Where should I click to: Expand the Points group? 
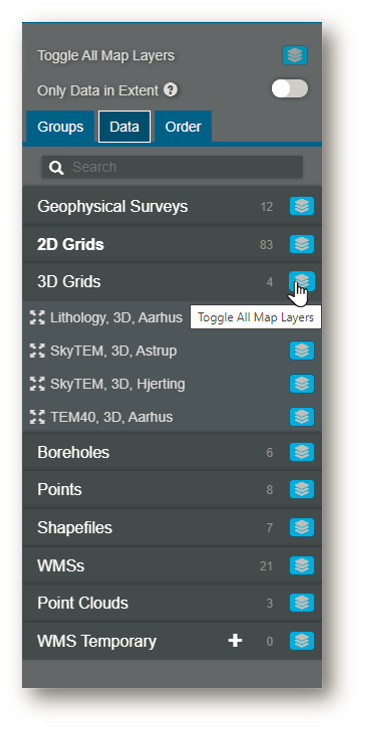pos(60,490)
